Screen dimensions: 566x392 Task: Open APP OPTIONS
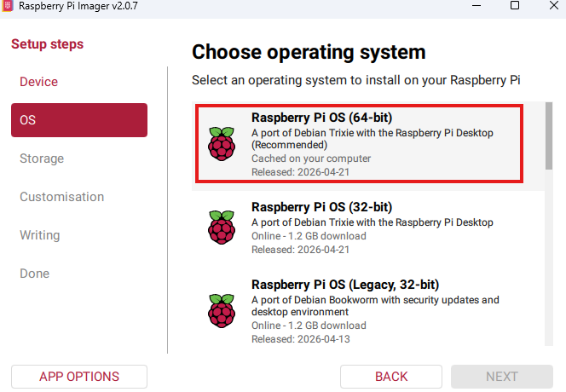79,377
